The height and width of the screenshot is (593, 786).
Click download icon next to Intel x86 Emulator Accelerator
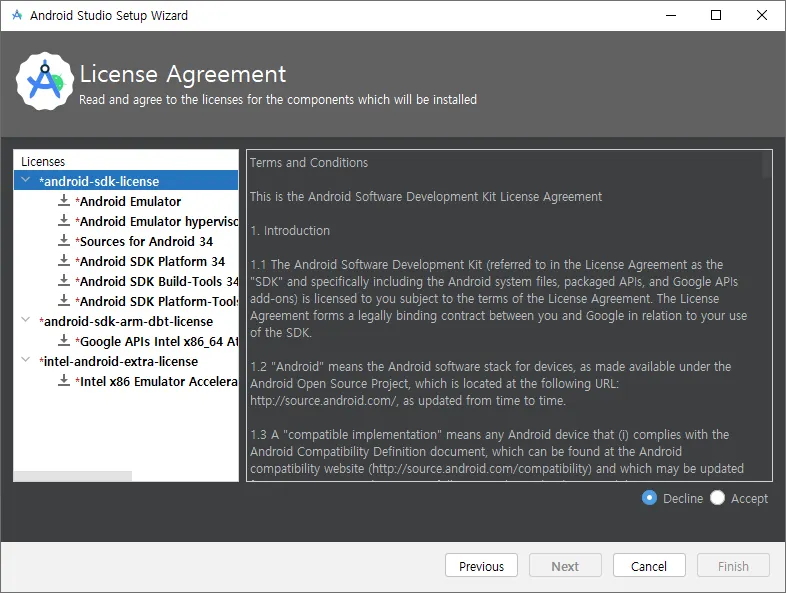point(64,381)
